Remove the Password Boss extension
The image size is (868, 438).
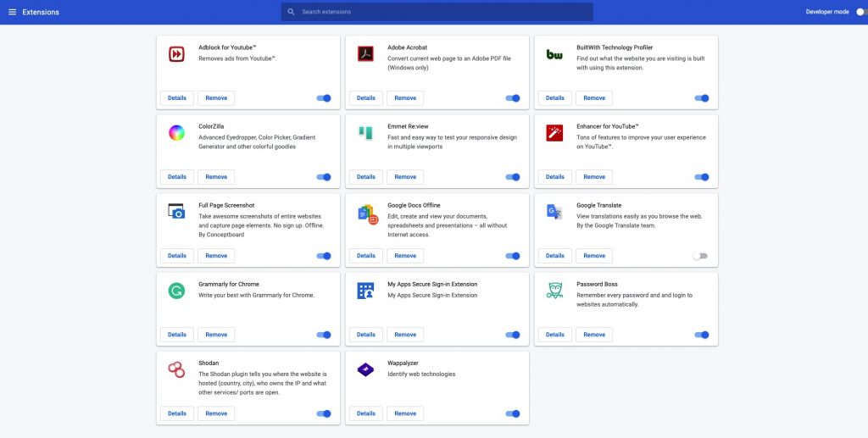coord(594,335)
